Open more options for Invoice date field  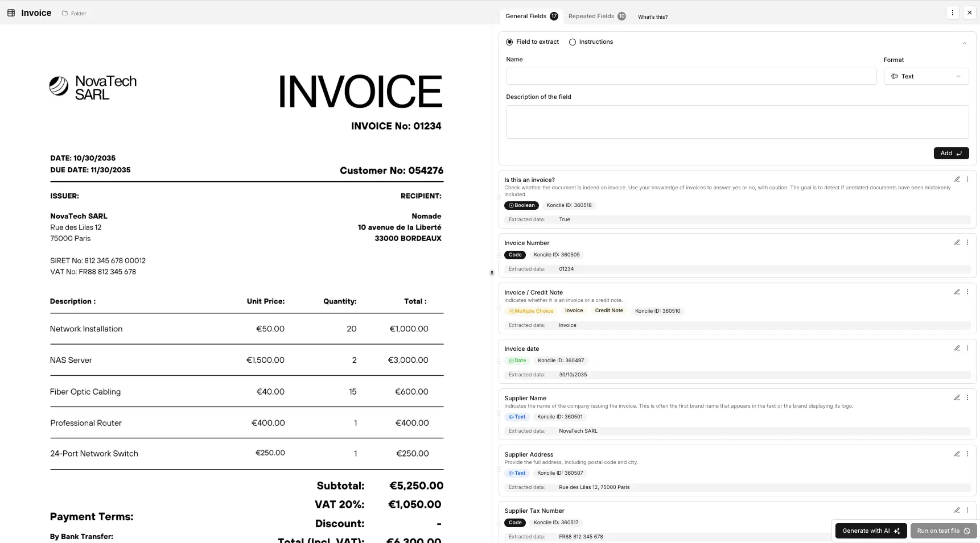[x=967, y=348]
